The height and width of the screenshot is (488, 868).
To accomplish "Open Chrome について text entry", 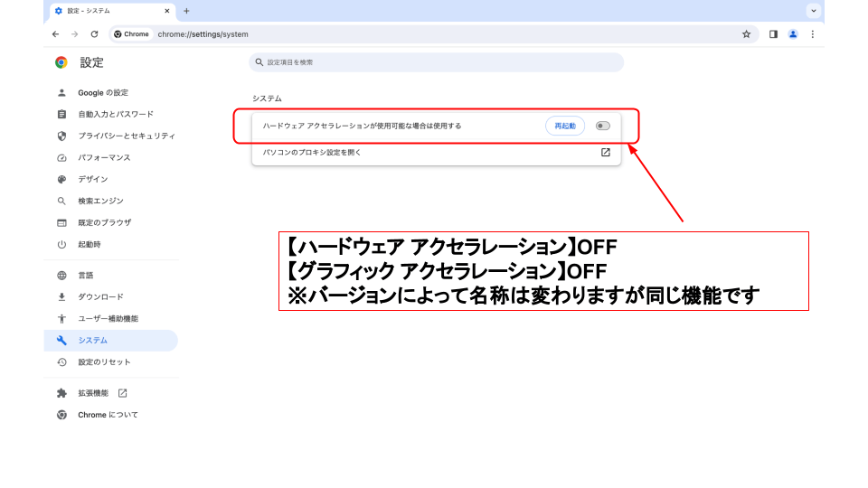I will coord(108,415).
